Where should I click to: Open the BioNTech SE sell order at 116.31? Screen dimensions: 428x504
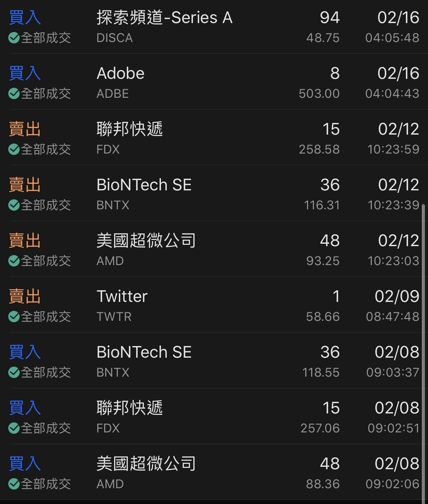pyautogui.click(x=214, y=193)
